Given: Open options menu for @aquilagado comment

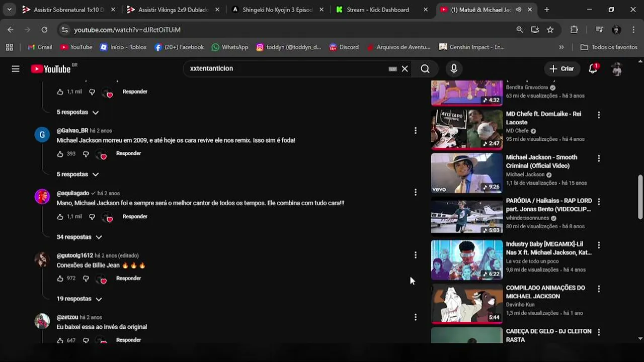Looking at the screenshot, I should (416, 193).
